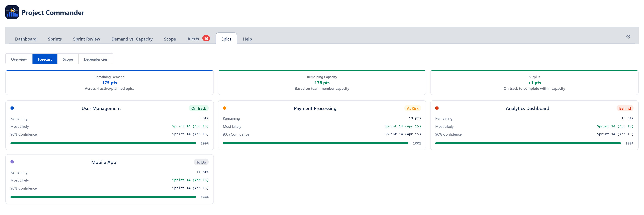Go to Demand vs. Capacity tab
Screen dimensions: 644x215
point(132,39)
